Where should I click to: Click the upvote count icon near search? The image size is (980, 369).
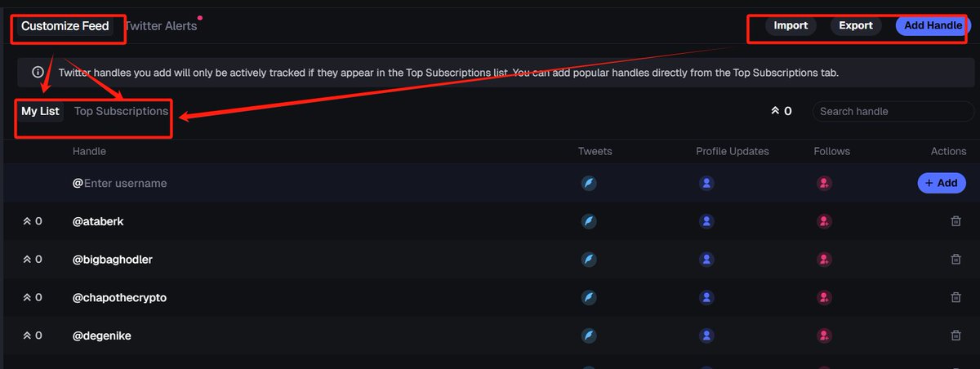tap(775, 111)
